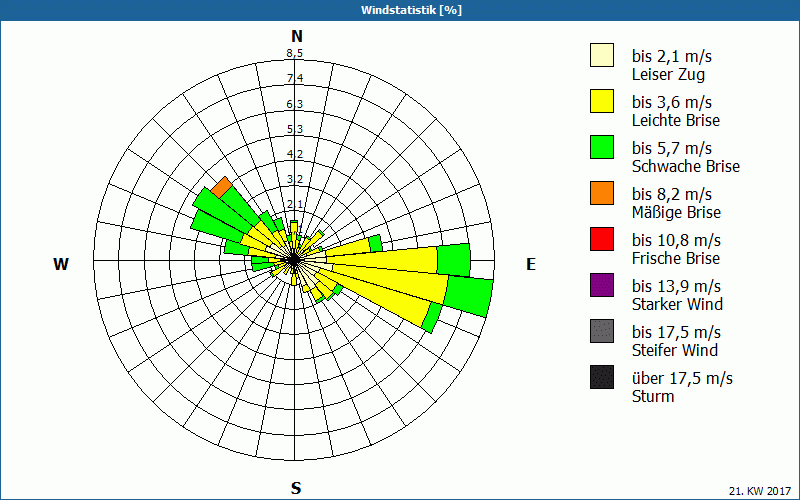
Task: Click the orange segment in the wind rose
Action: click(221, 187)
